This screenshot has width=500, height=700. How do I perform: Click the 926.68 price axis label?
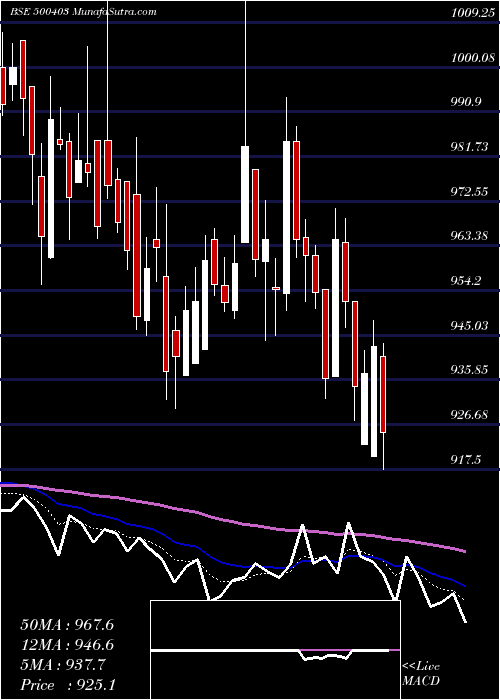point(469,415)
